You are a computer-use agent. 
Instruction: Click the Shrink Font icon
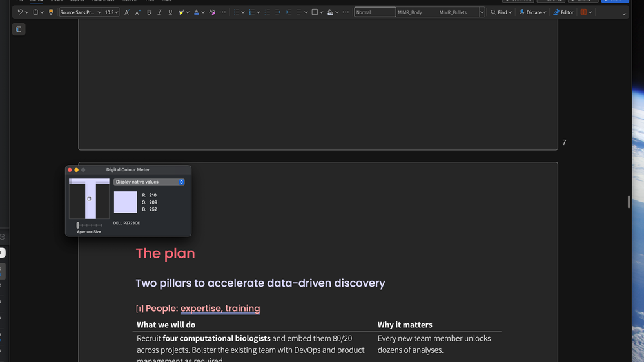point(137,12)
